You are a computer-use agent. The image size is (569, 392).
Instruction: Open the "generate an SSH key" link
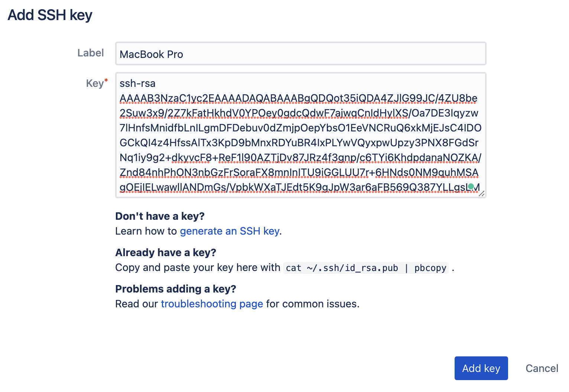pyautogui.click(x=230, y=231)
